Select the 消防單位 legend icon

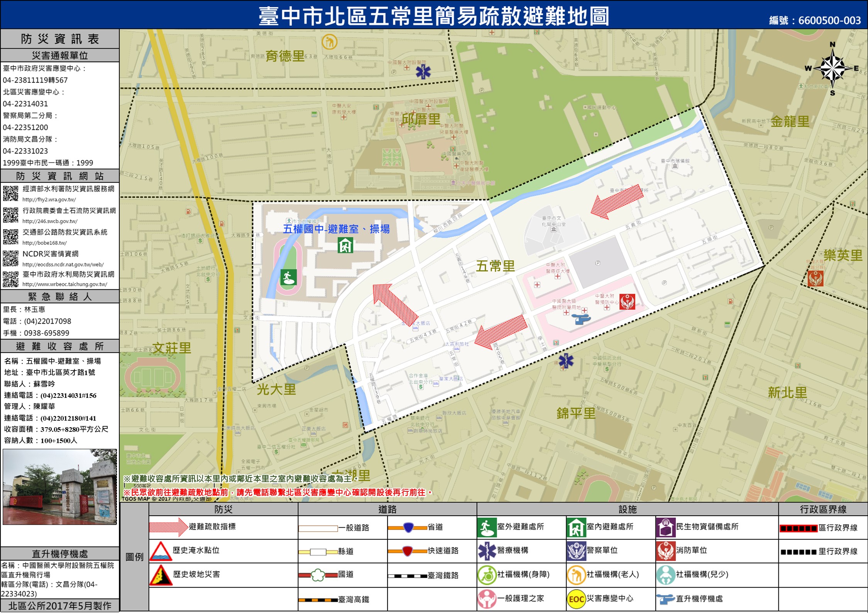666,551
